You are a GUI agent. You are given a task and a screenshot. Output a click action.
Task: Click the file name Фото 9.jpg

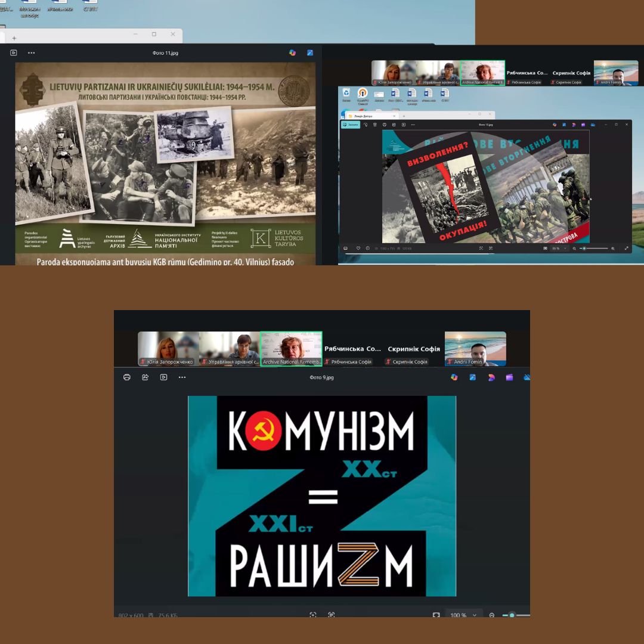(321, 377)
